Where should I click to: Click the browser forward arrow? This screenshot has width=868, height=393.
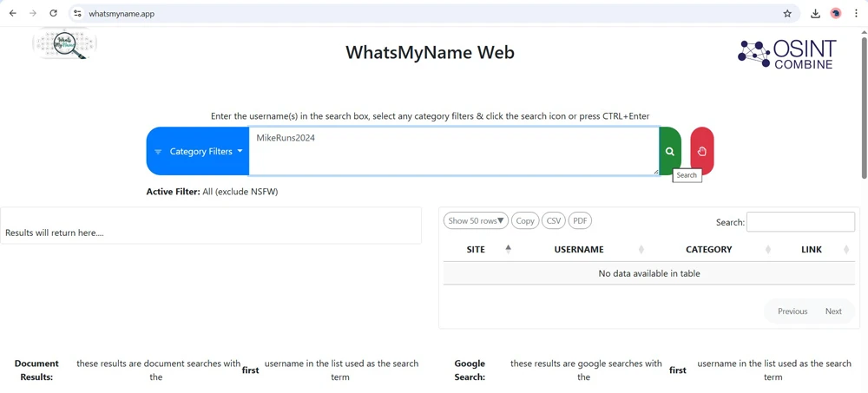click(x=33, y=13)
